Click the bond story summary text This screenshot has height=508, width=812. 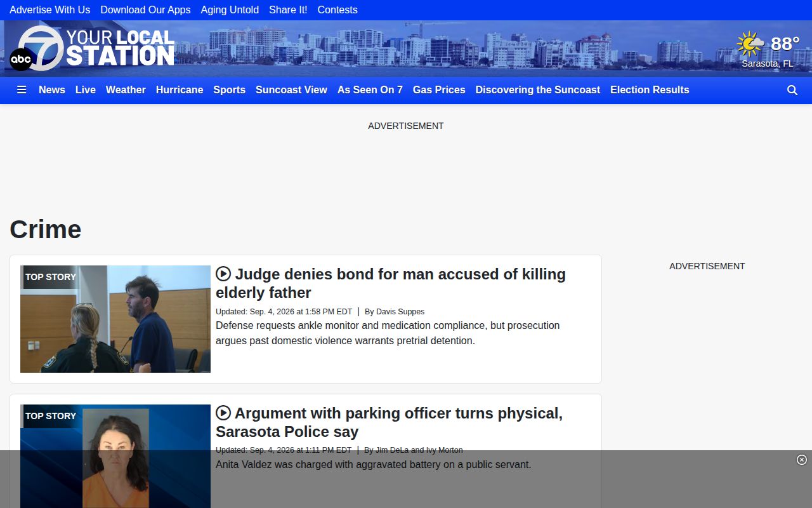click(388, 333)
